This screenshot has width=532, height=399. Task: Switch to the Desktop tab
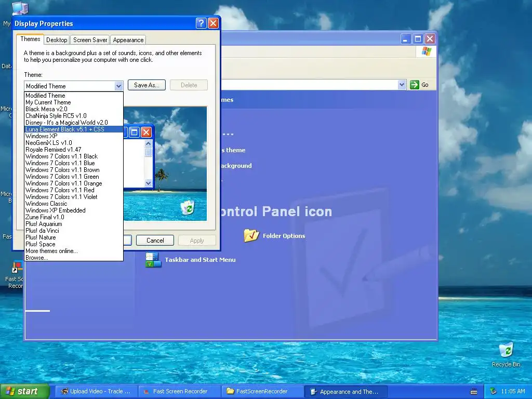[57, 39]
